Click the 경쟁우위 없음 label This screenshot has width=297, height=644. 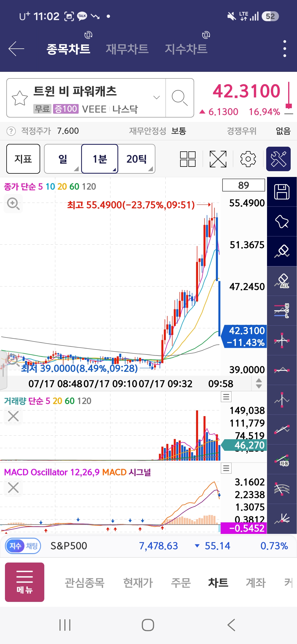click(x=258, y=131)
